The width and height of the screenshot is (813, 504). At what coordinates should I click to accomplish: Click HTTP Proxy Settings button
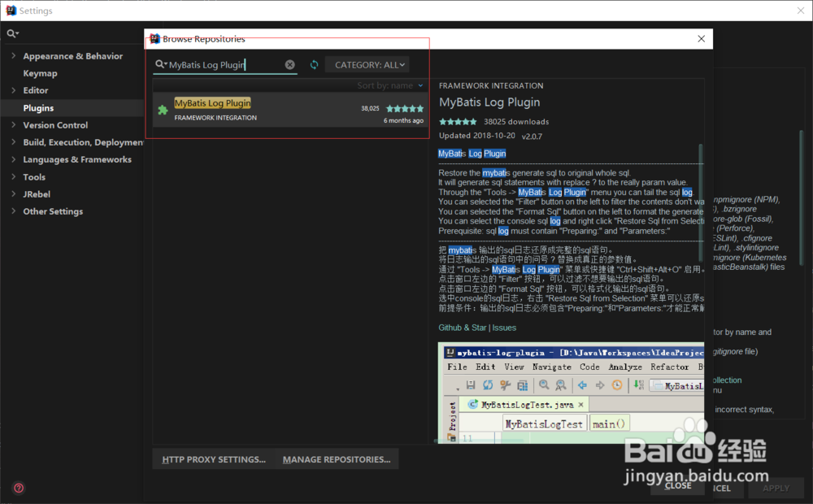tap(214, 459)
